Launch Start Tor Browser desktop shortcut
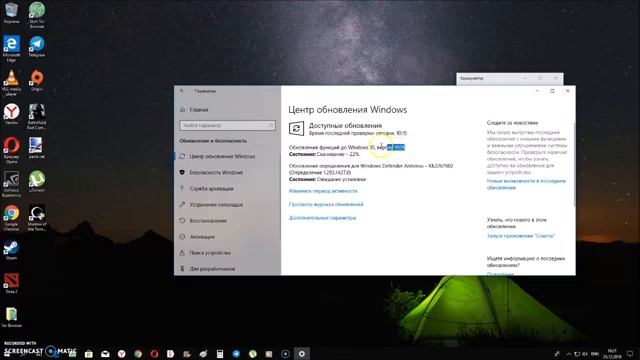 click(37, 15)
